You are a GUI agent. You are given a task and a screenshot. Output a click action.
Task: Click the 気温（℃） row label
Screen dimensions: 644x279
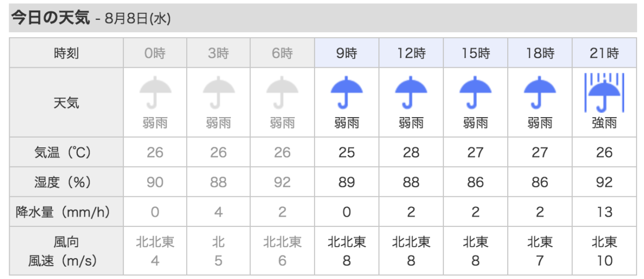pyautogui.click(x=67, y=153)
